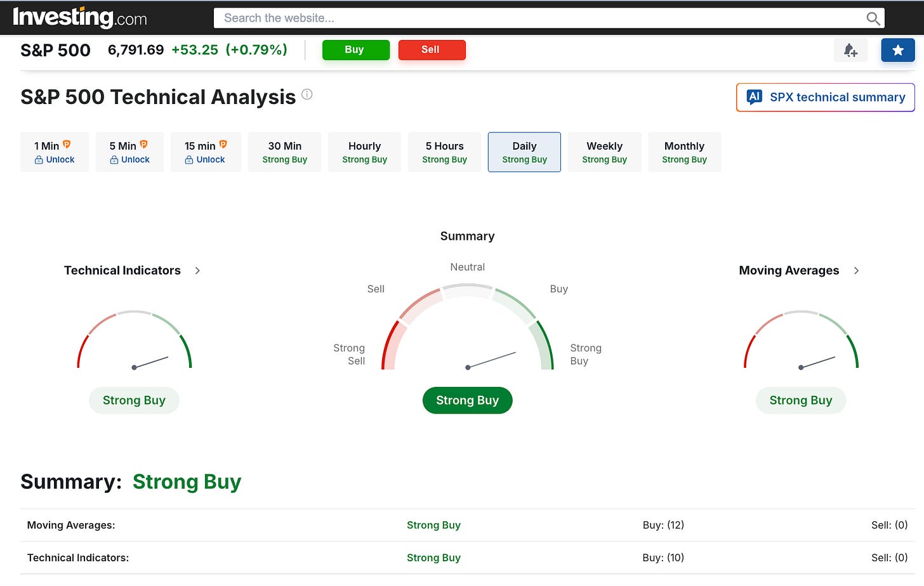Image resolution: width=924 pixels, height=586 pixels.
Task: Click the Technical Indicators: row label
Action: [78, 558]
